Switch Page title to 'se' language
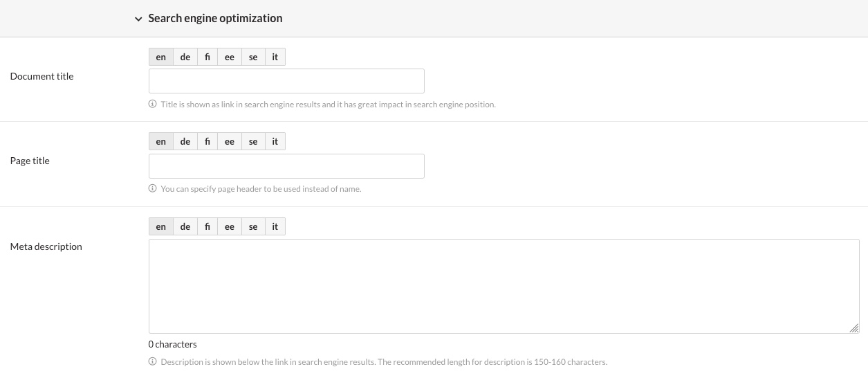This screenshot has height=378, width=868. point(253,142)
